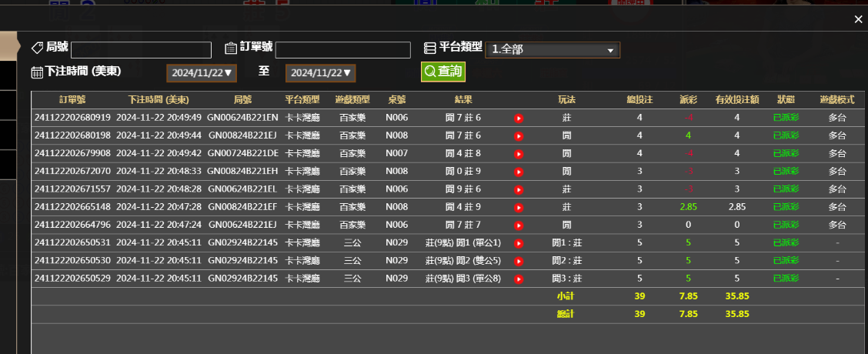Play replay for order 241122202650531
868x354 pixels.
coord(519,243)
